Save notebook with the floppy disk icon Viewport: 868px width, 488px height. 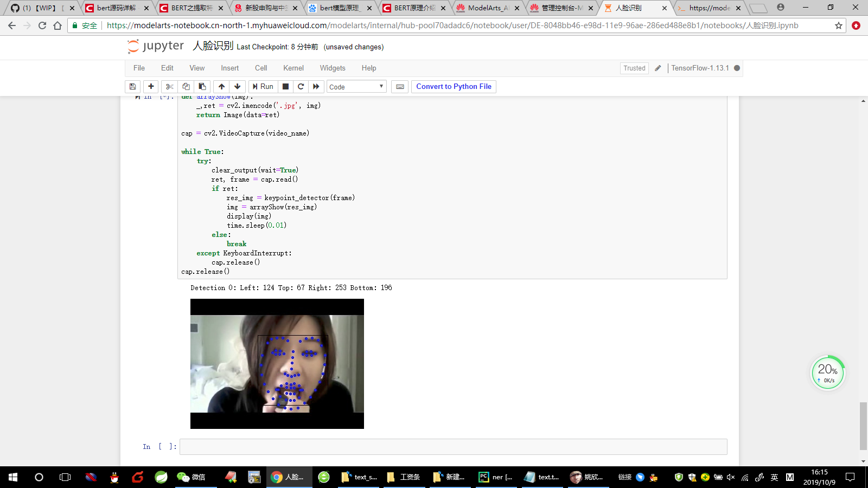pos(133,87)
